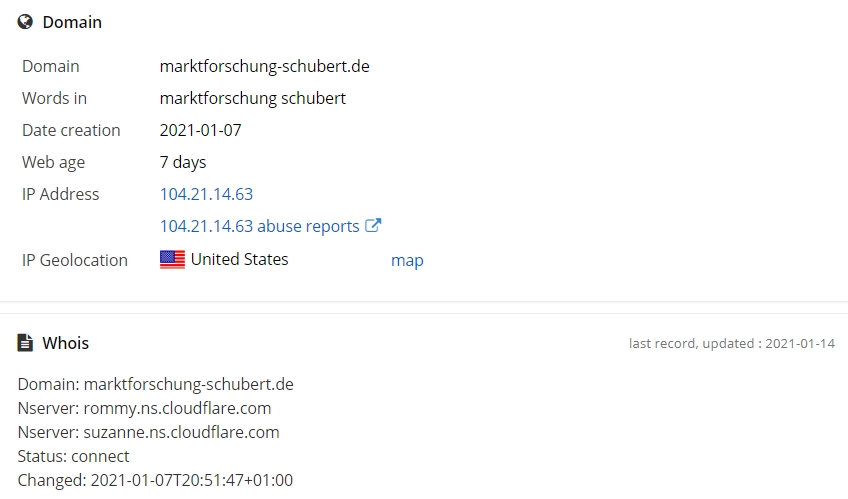This screenshot has height=499, width=848.
Task: Click the Changed timestamp line in Whois
Action: click(x=155, y=480)
